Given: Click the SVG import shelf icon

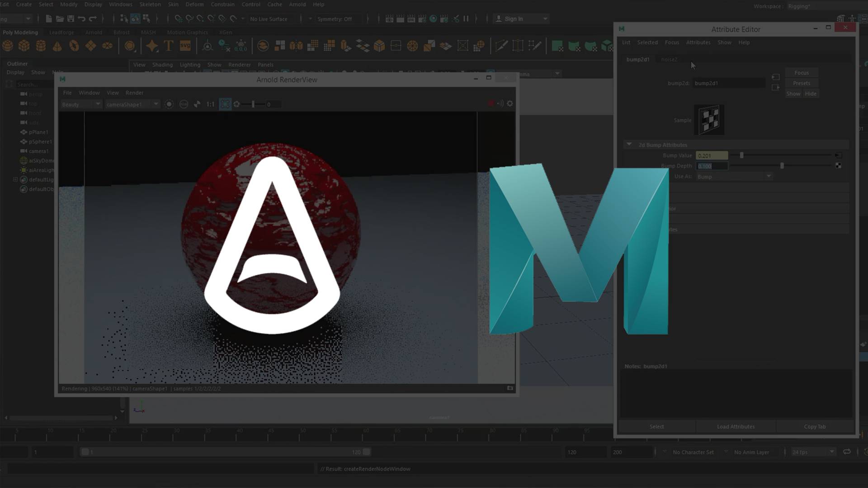Looking at the screenshot, I should pyautogui.click(x=185, y=46).
